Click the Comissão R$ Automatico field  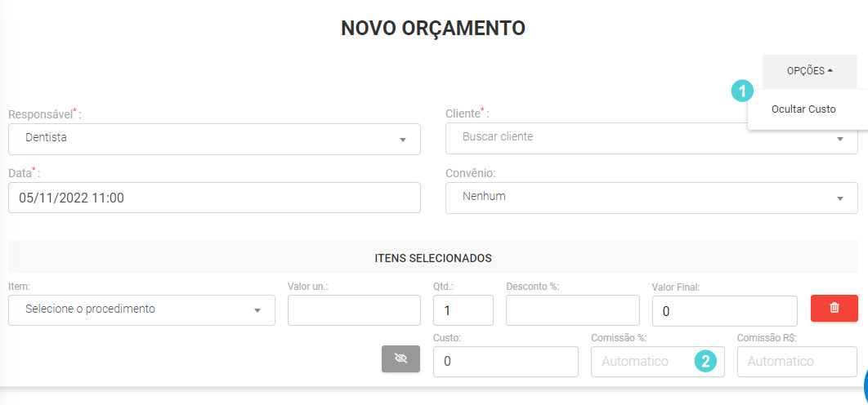tap(797, 362)
